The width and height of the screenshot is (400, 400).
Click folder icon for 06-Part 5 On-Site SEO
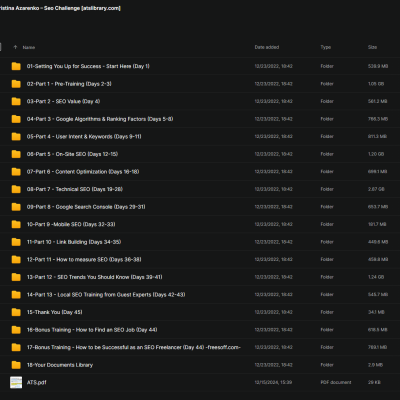point(16,154)
